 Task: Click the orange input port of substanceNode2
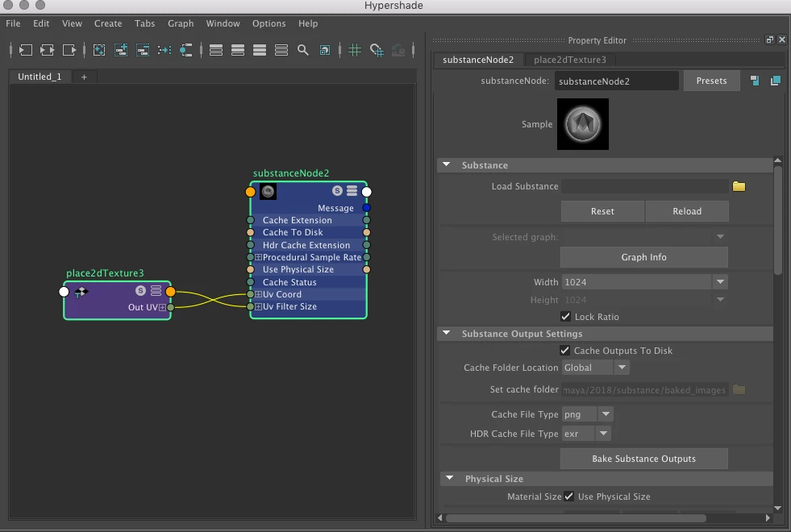coord(250,192)
